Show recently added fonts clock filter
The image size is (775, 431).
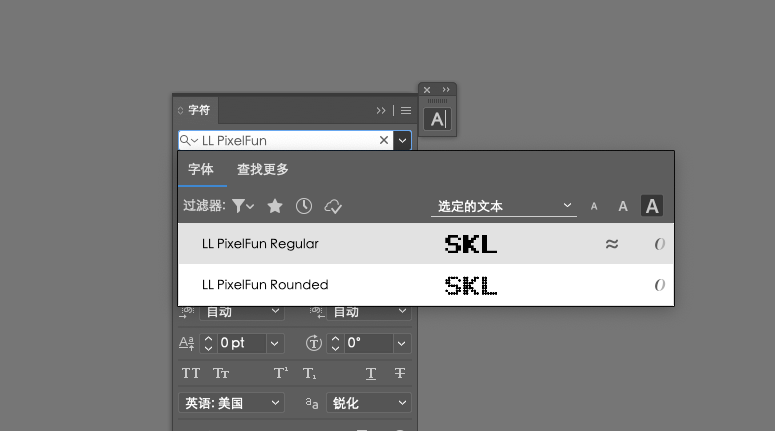(304, 206)
